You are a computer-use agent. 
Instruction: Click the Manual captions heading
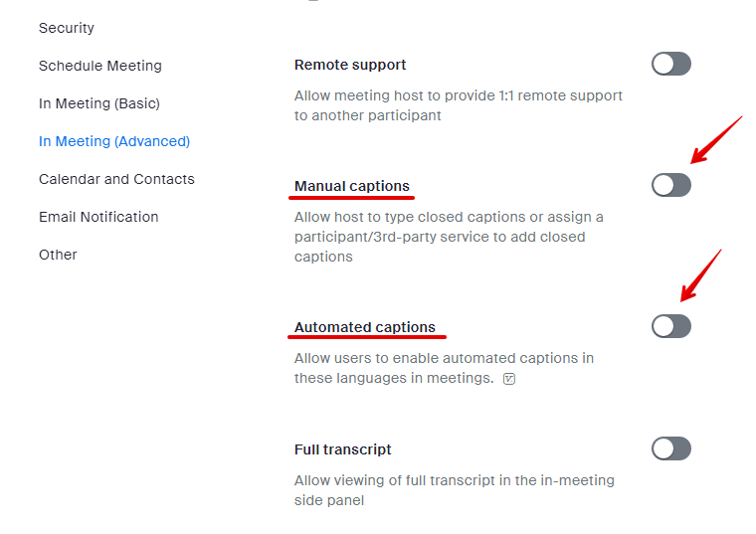(x=351, y=186)
